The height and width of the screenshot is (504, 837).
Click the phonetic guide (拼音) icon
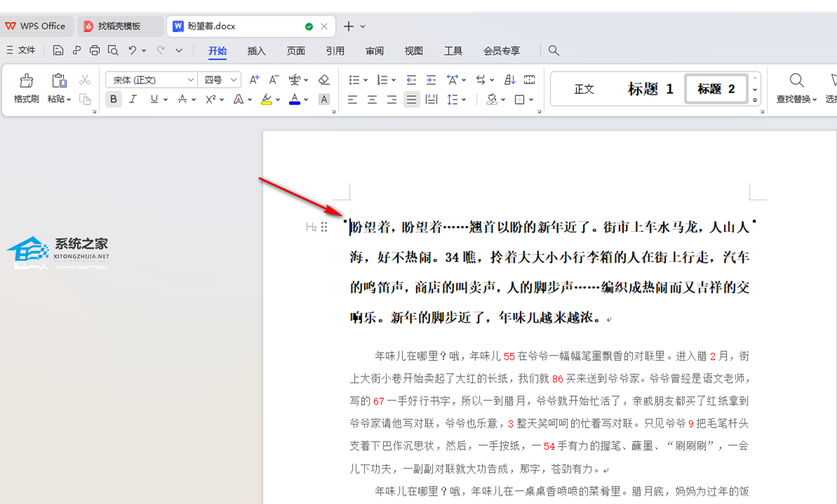click(295, 80)
